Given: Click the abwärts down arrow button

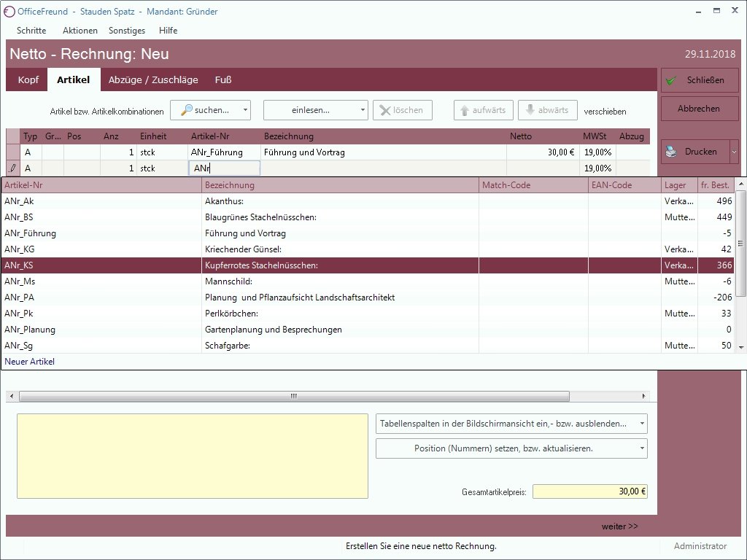Looking at the screenshot, I should pyautogui.click(x=547, y=110).
